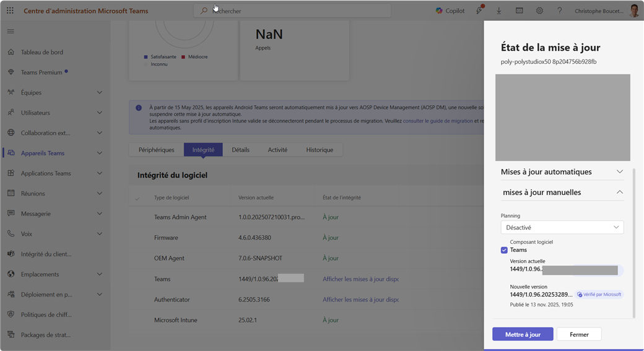Click the help question mark icon
This screenshot has height=351, width=644.
(559, 11)
